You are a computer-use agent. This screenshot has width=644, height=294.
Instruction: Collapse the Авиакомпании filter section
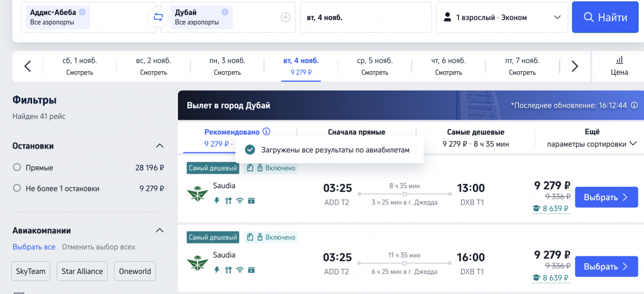pyautogui.click(x=159, y=230)
